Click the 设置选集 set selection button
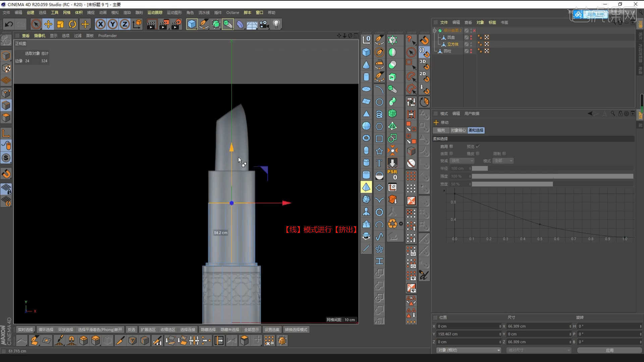This screenshot has height=362, width=644. (x=272, y=329)
